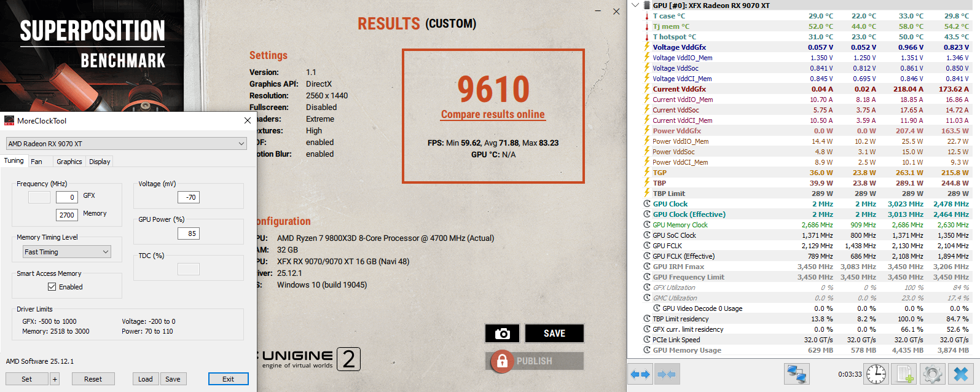Collapse the GPU [#0] XFX Radeon sensor group
Viewport: 980px width, 392px height.
click(635, 6)
